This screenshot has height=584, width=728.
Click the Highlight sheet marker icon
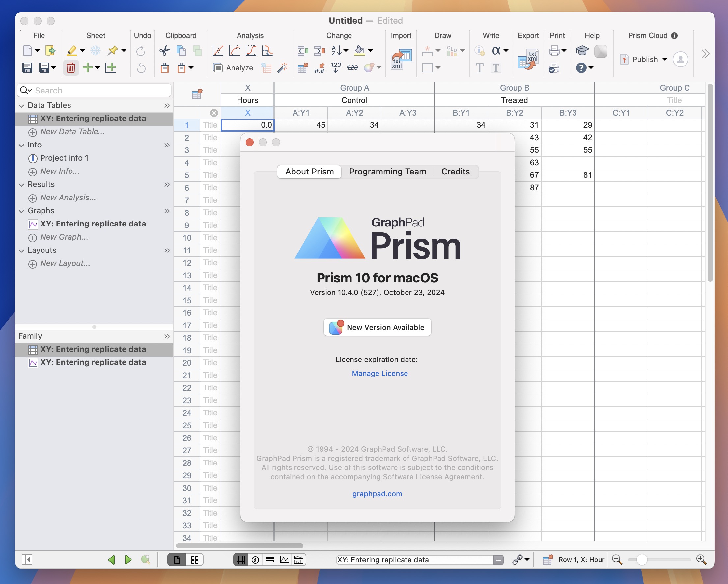click(x=71, y=51)
